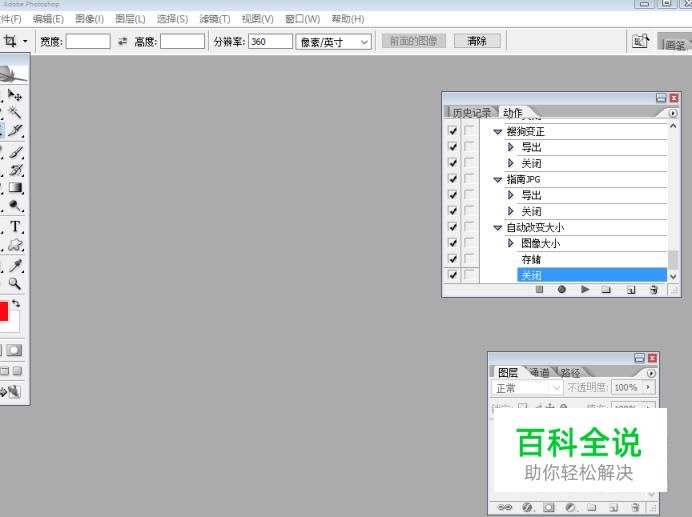Open the file browser from options bar
The height and width of the screenshot is (517, 692).
(x=640, y=42)
